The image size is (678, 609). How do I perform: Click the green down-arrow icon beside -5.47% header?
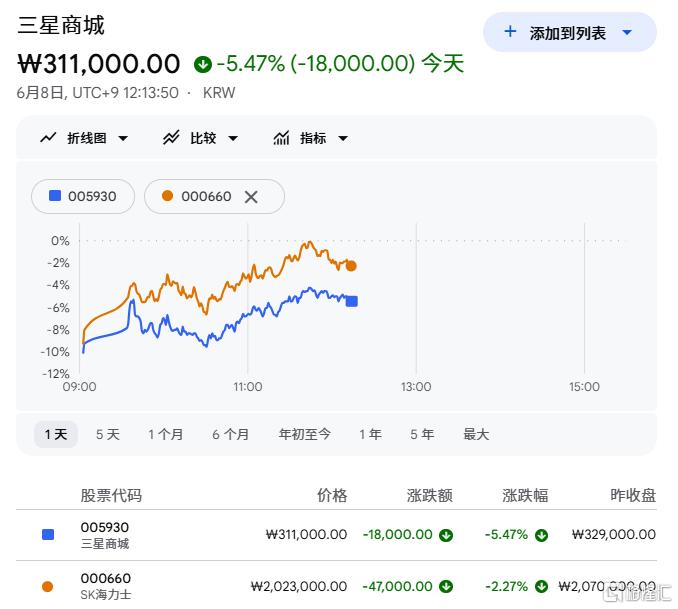[x=203, y=64]
